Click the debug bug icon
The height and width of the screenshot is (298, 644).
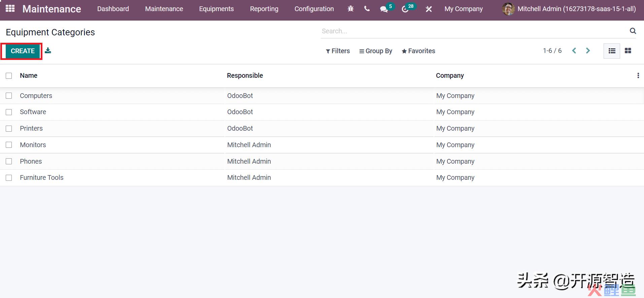pyautogui.click(x=350, y=9)
